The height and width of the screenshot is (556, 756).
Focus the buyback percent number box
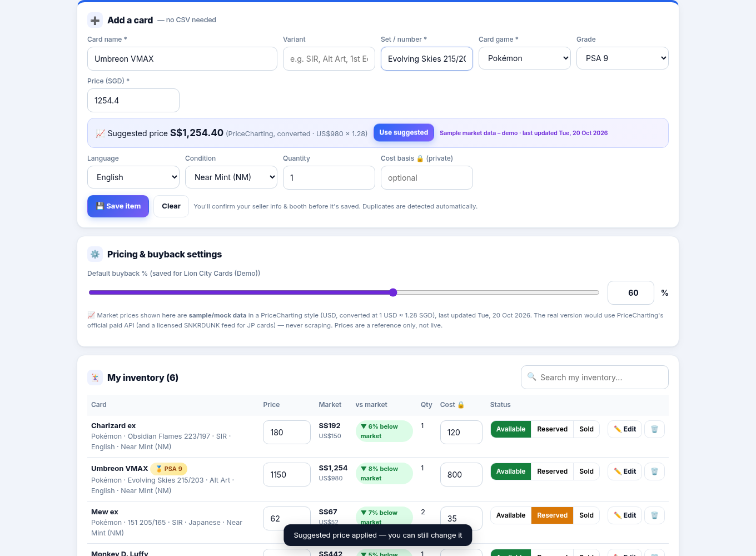point(631,293)
